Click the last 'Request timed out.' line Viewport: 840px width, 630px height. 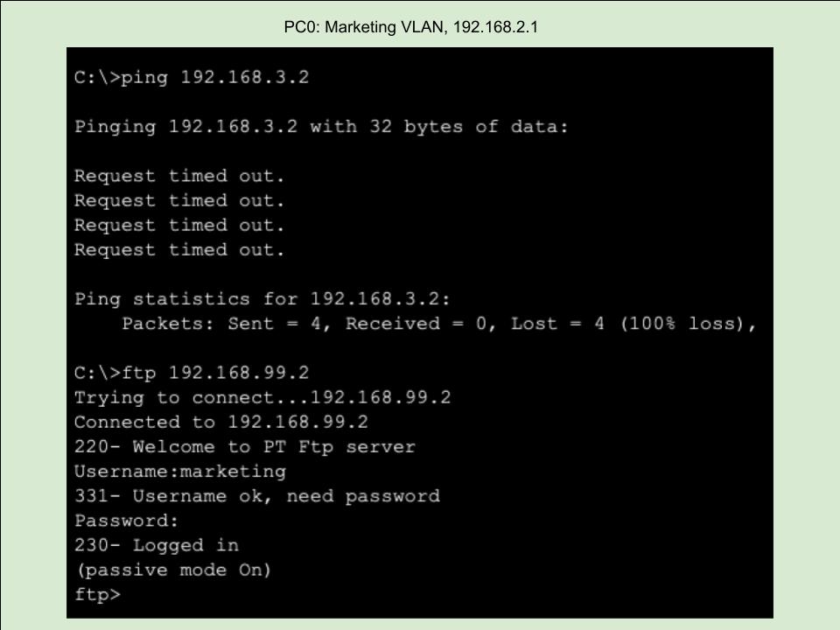pyautogui.click(x=179, y=250)
